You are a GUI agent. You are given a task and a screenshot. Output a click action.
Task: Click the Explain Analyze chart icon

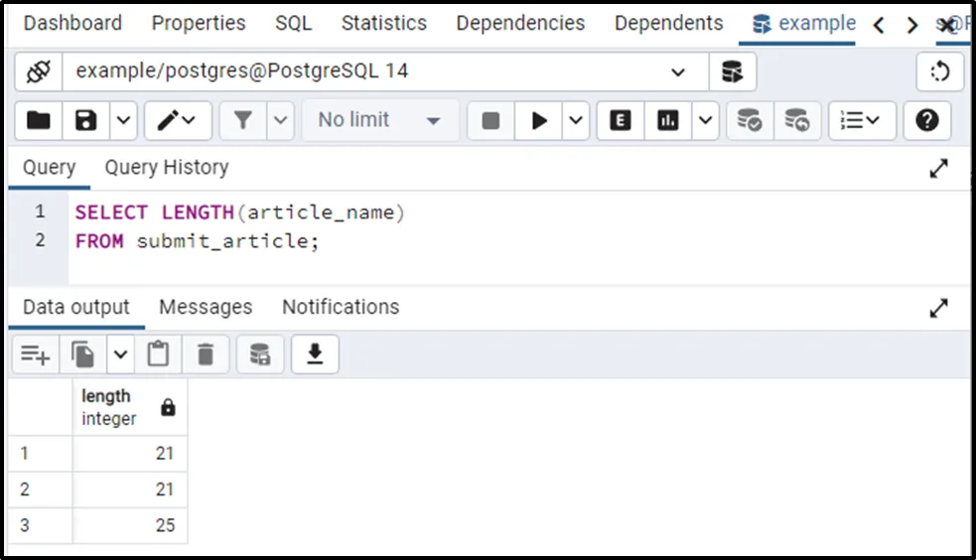[x=668, y=120]
